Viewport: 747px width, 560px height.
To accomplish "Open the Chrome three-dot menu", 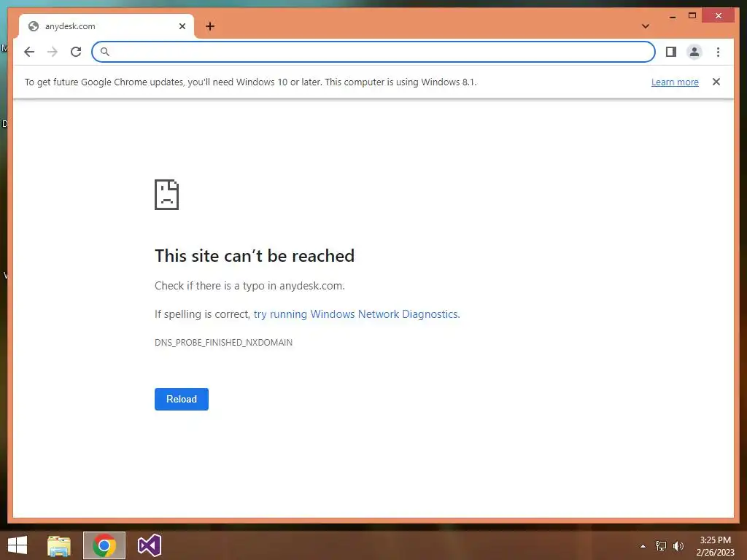I will (x=718, y=52).
